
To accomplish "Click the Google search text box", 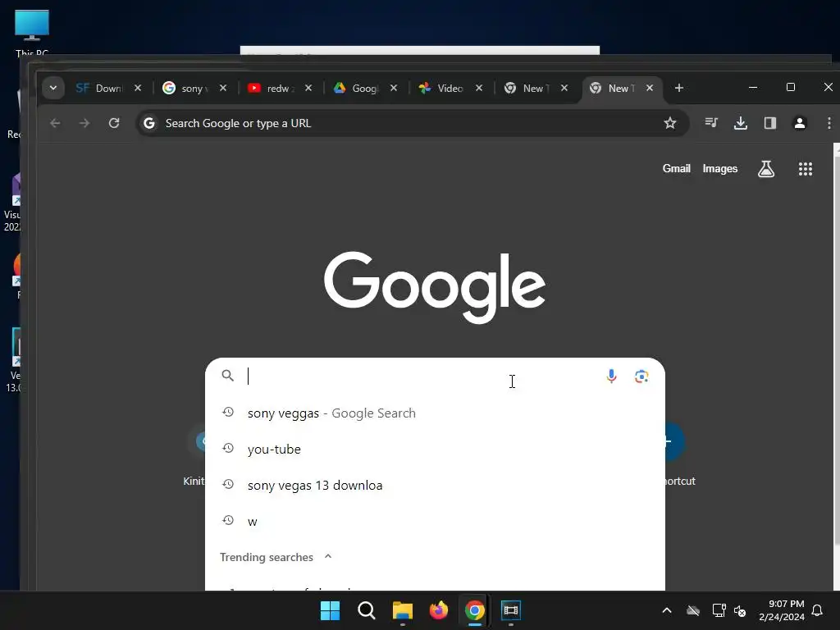I will click(x=421, y=376).
